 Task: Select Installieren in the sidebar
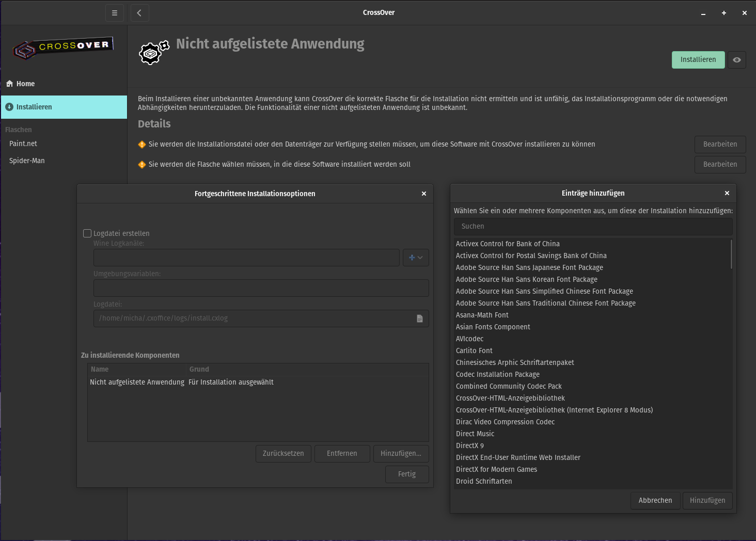coord(64,107)
